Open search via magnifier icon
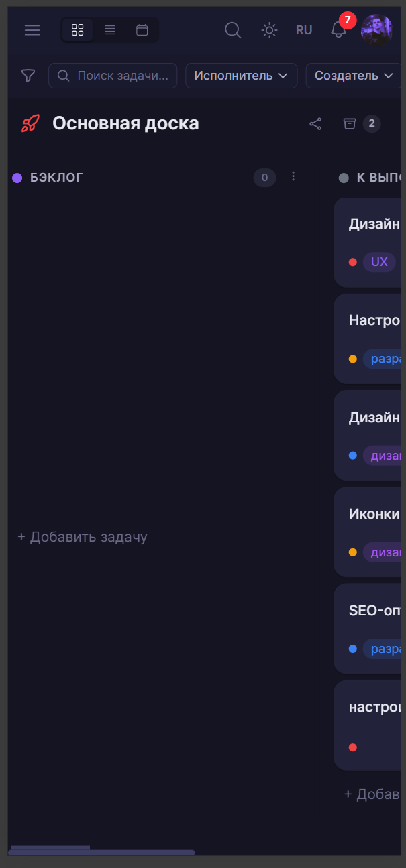 [x=233, y=30]
